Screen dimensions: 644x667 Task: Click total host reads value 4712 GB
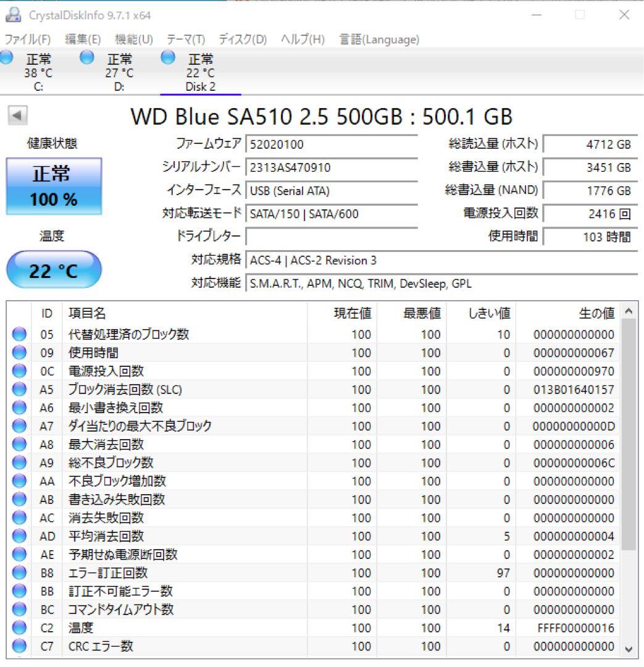pyautogui.click(x=590, y=144)
